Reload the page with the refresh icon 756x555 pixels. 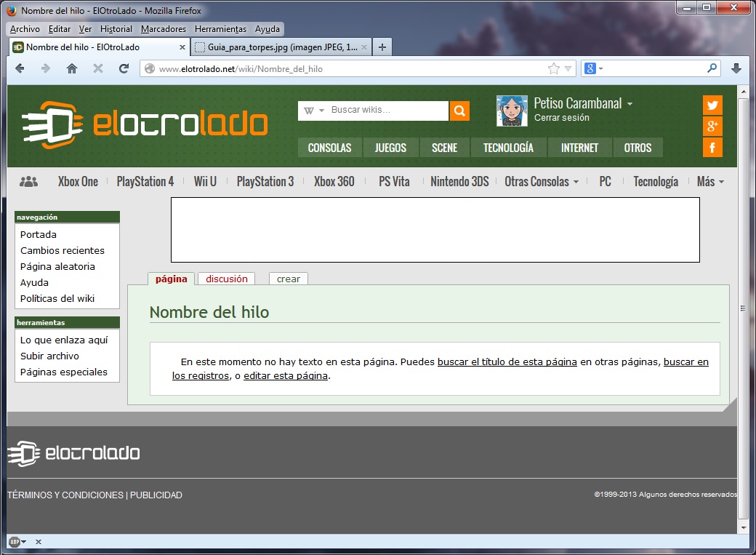(124, 68)
